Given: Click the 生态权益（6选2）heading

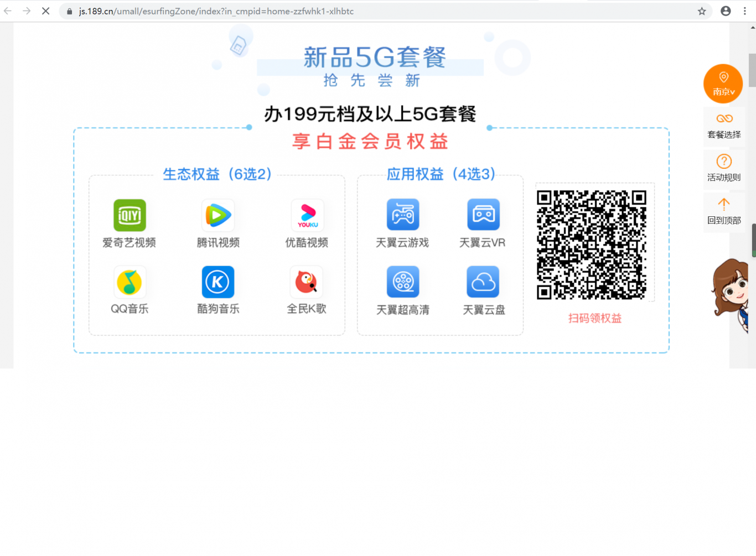Looking at the screenshot, I should tap(218, 174).
